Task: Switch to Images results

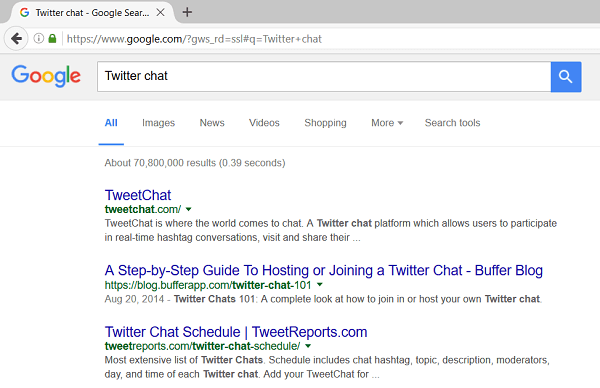Action: tap(158, 123)
